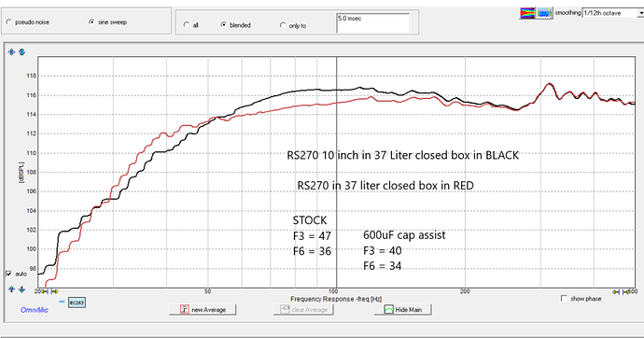Image resolution: width=644 pixels, height=338 pixels.
Task: Click right-pointing yellow arrow at 20 Hz
Action: 54,291
